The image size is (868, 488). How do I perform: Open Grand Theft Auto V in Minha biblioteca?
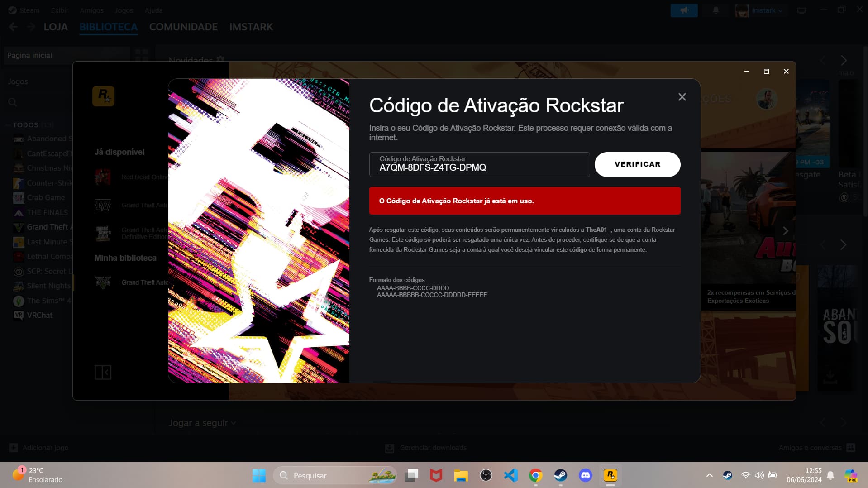[x=131, y=282]
